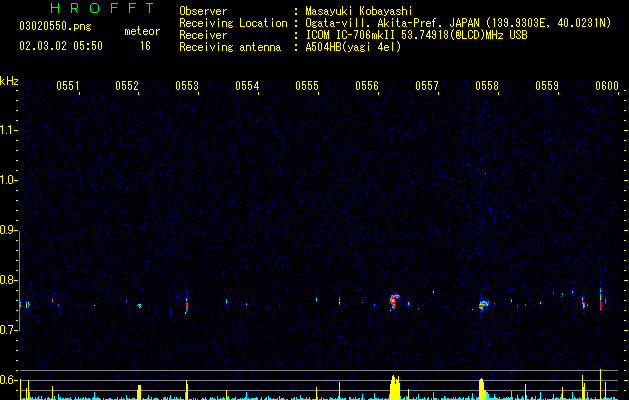Click the vertical meteor echo at 0553
629x400 pixels.
[x=187, y=305]
